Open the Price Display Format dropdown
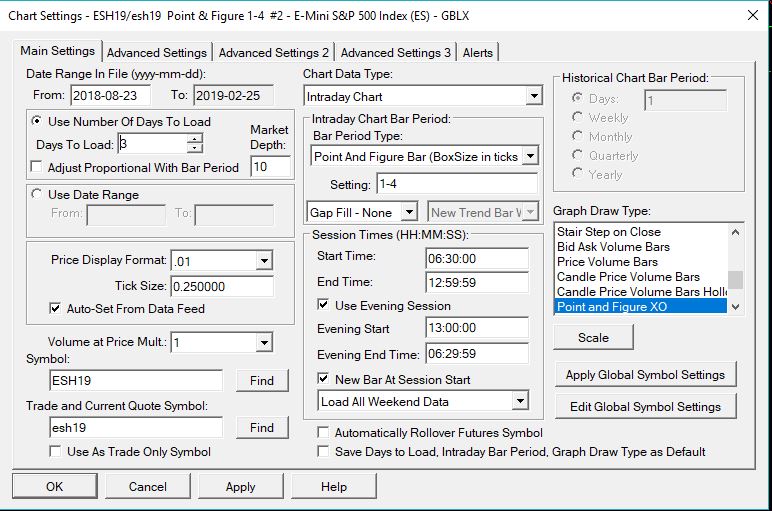 pyautogui.click(x=264, y=260)
